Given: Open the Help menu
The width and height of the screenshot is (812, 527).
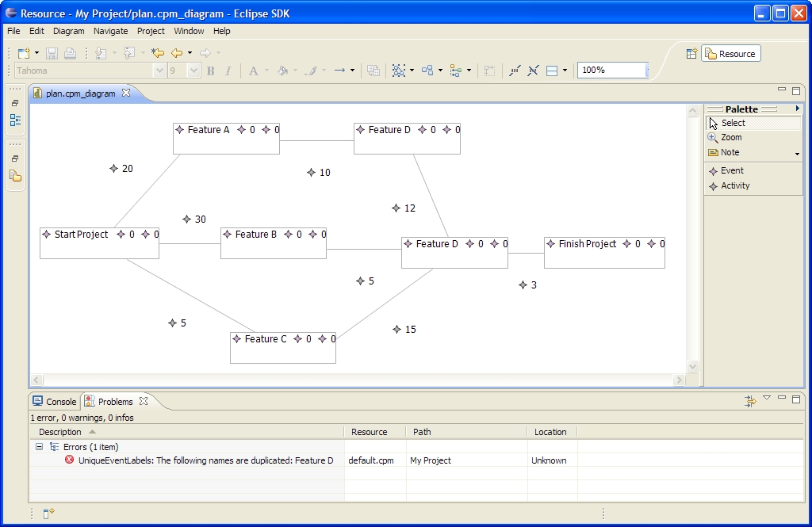Looking at the screenshot, I should [x=222, y=31].
